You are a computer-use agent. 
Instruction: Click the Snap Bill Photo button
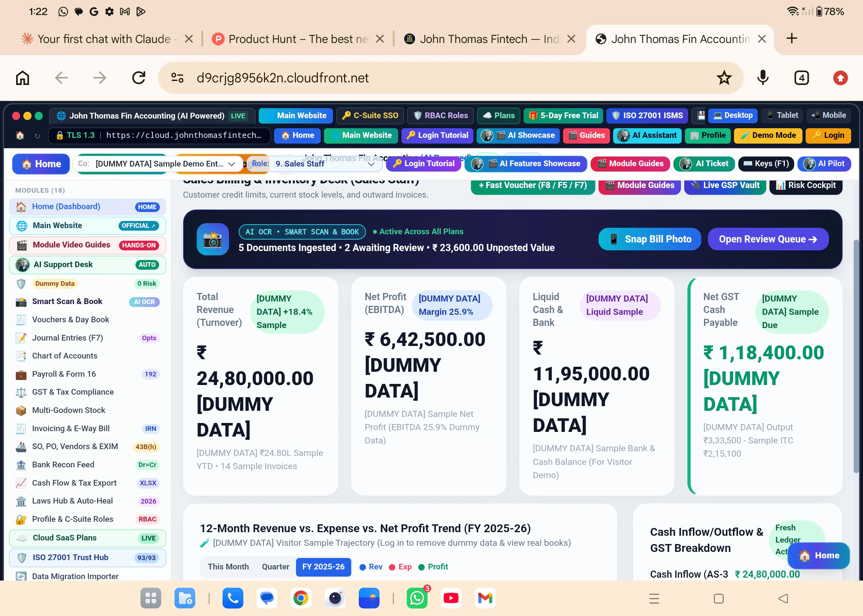(649, 239)
